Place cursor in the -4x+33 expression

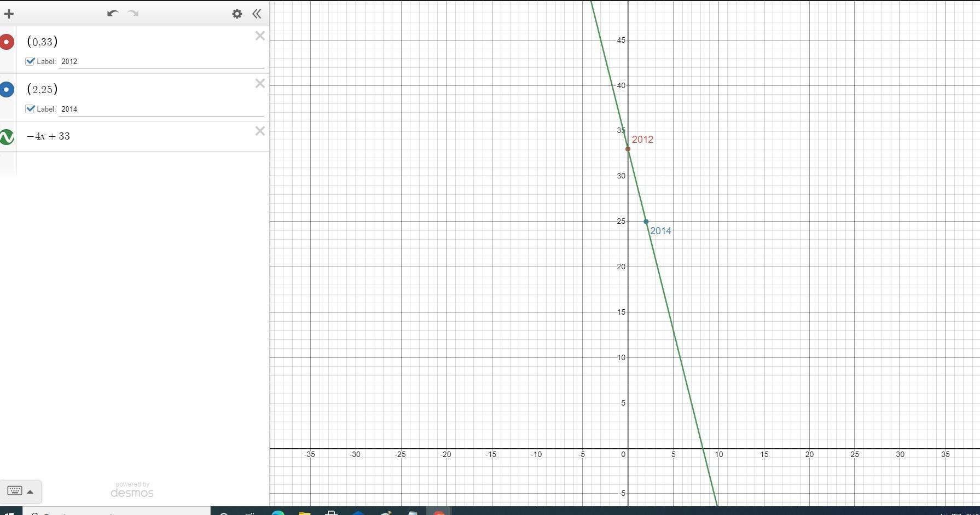48,136
